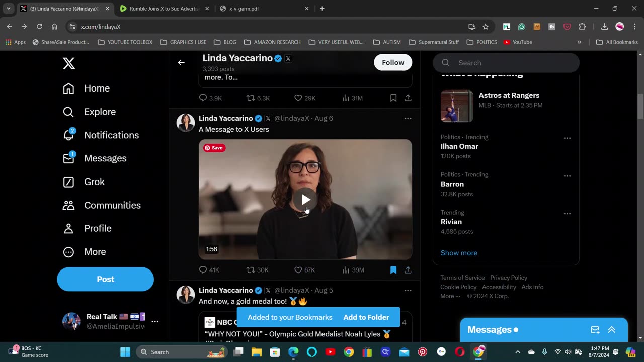Like the post with 29K likes

tap(304, 98)
